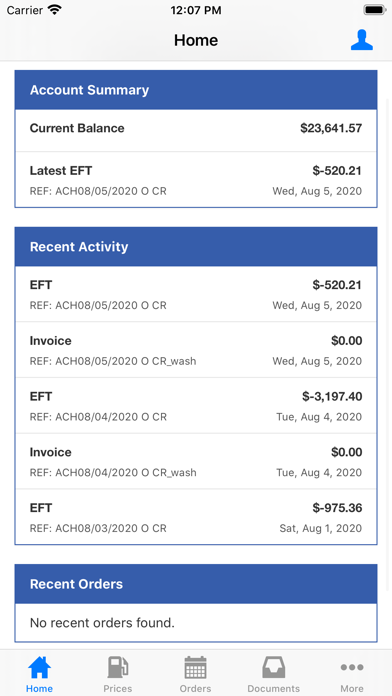The image size is (392, 696).
Task: Tap the Recent Orders header
Action: click(x=196, y=584)
